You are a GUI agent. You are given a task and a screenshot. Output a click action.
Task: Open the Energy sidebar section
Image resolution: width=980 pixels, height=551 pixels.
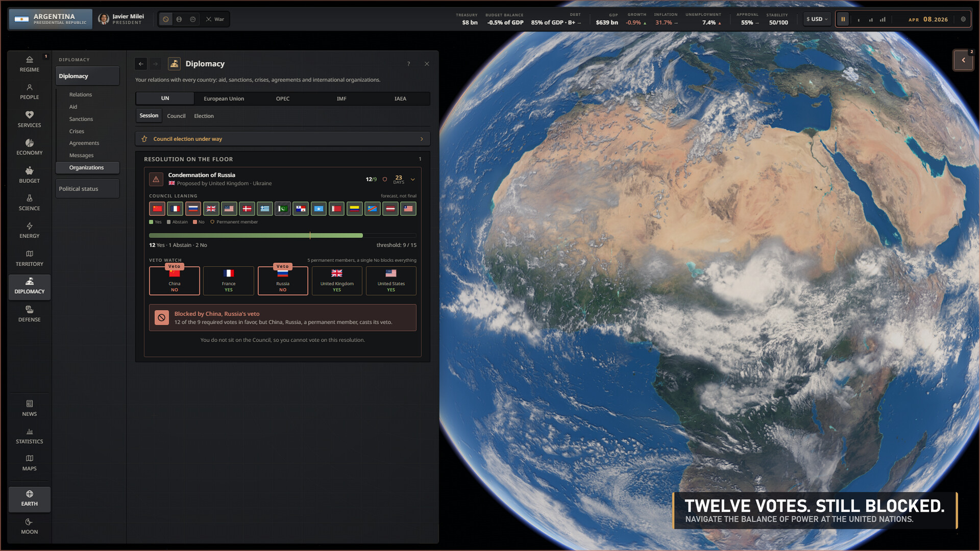29,230
